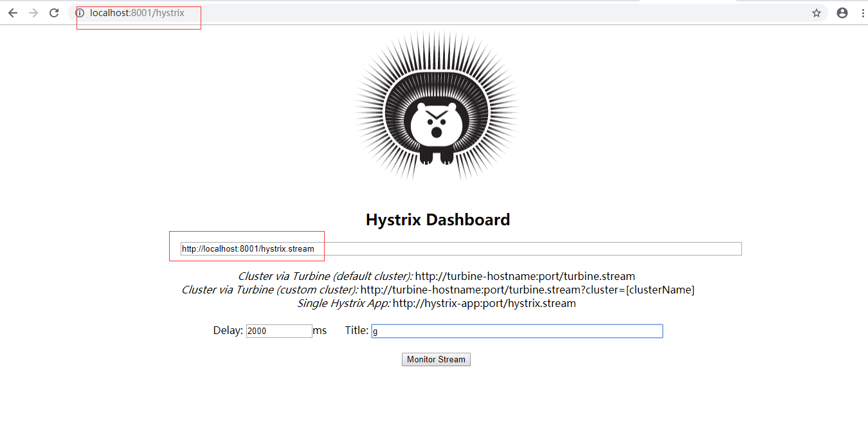Click the Title input field
Screen dimensions: 868x428
click(517, 331)
